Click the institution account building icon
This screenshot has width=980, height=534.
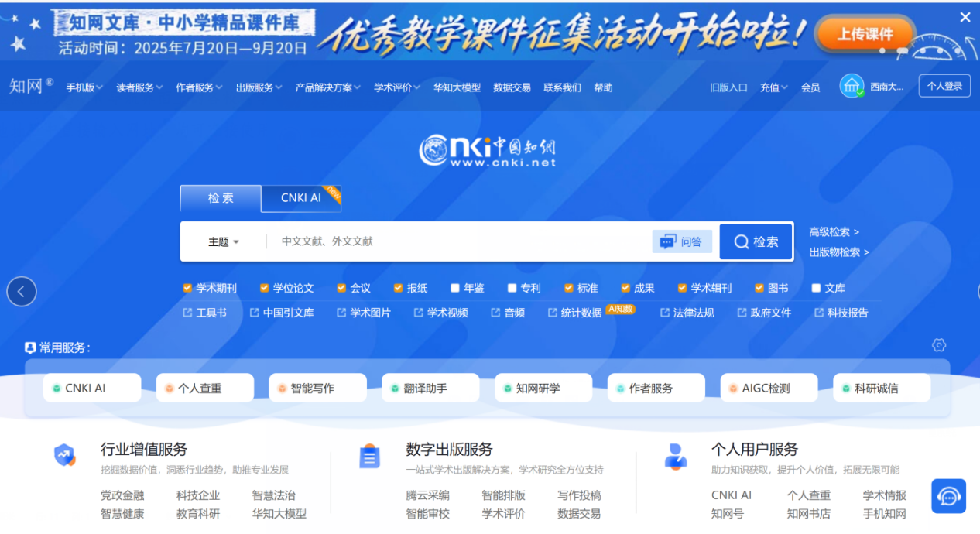tap(852, 86)
